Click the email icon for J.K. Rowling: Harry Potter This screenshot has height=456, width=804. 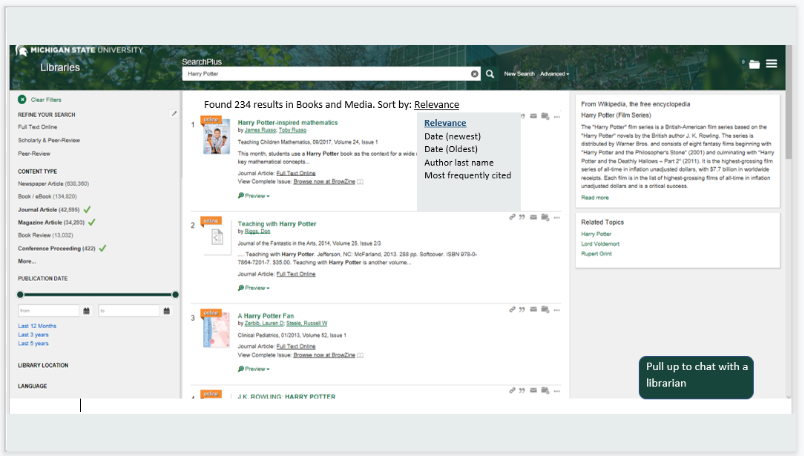pyautogui.click(x=533, y=390)
